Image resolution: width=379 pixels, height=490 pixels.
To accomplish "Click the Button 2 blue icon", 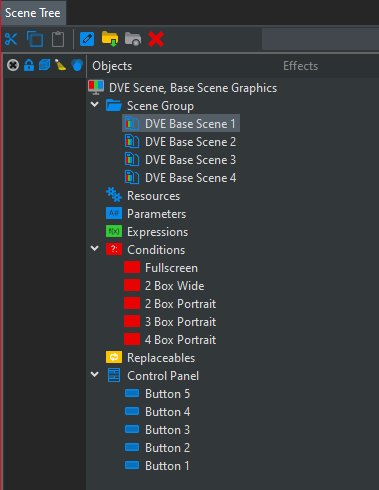I will pos(132,447).
